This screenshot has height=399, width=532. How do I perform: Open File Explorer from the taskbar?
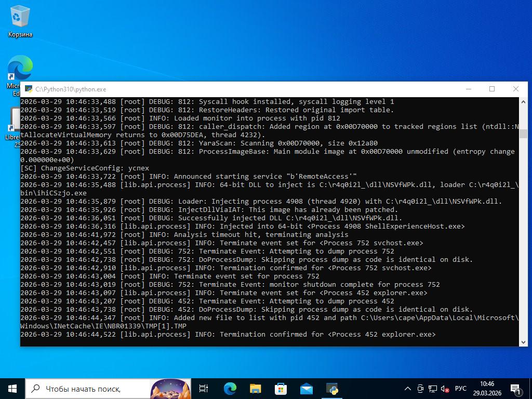coord(255,388)
